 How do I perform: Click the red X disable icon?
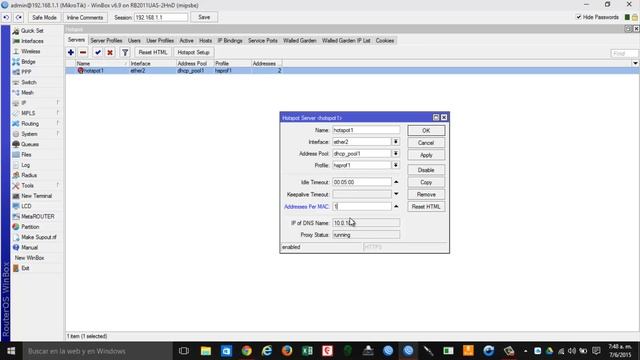click(x=110, y=52)
